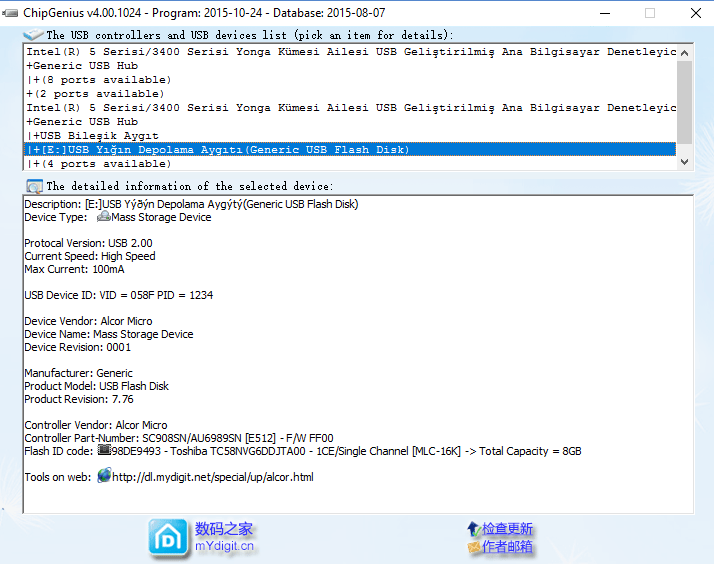714x564 pixels.
Task: Click the globe icon next to Tools on web
Action: click(104, 475)
